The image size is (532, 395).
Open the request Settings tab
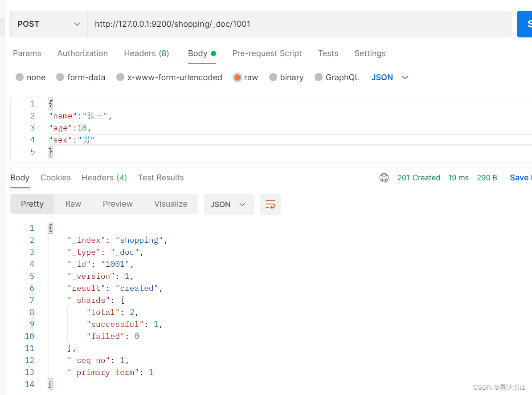(x=370, y=53)
